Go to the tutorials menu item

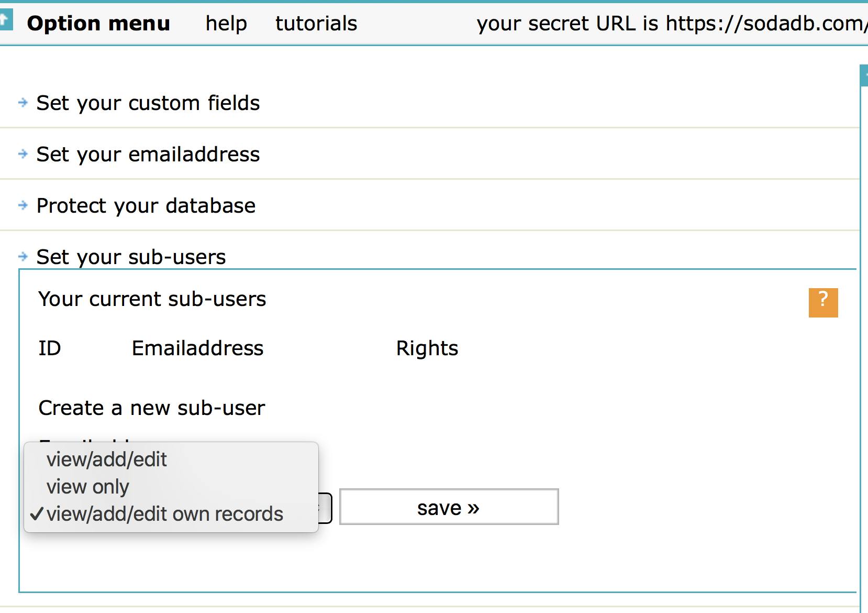coord(316,24)
